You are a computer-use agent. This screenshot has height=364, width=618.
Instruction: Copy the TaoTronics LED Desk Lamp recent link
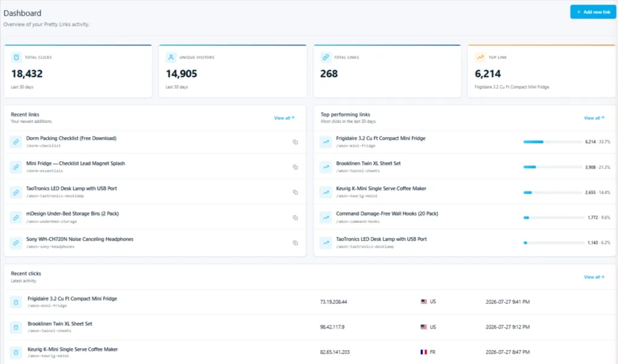pos(295,193)
